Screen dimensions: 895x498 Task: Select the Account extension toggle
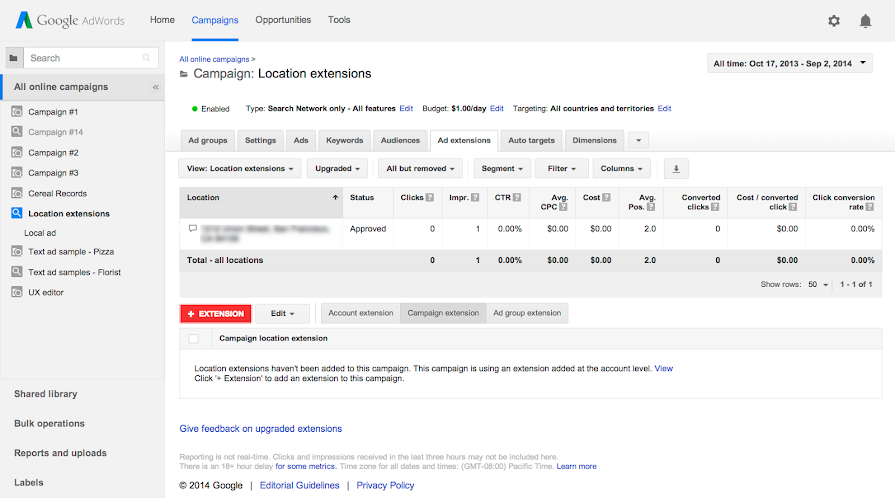[360, 313]
